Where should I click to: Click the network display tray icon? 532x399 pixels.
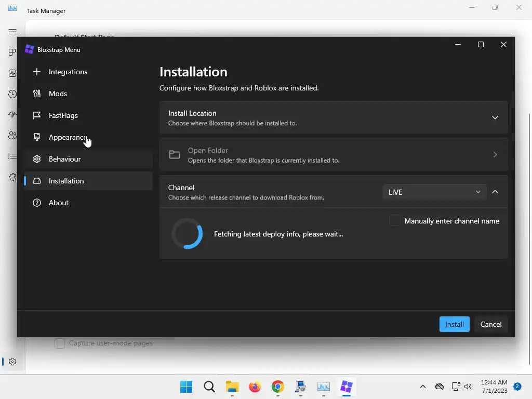(456, 387)
